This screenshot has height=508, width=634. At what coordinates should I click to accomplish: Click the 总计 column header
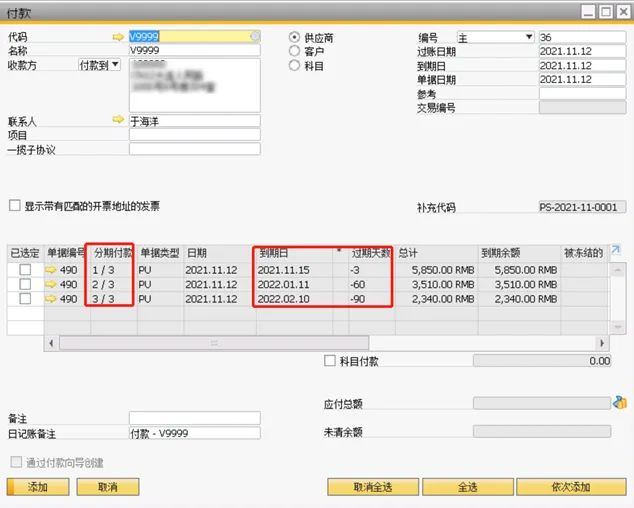[436, 253]
